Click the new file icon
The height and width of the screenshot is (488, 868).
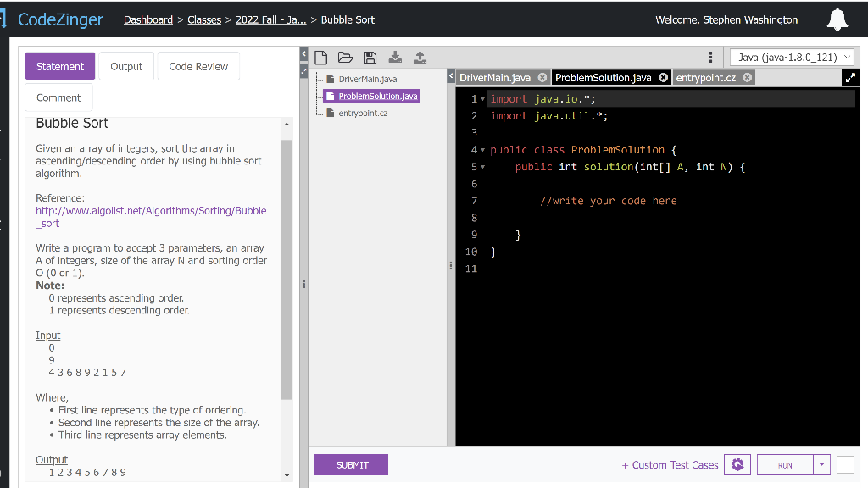tap(321, 58)
